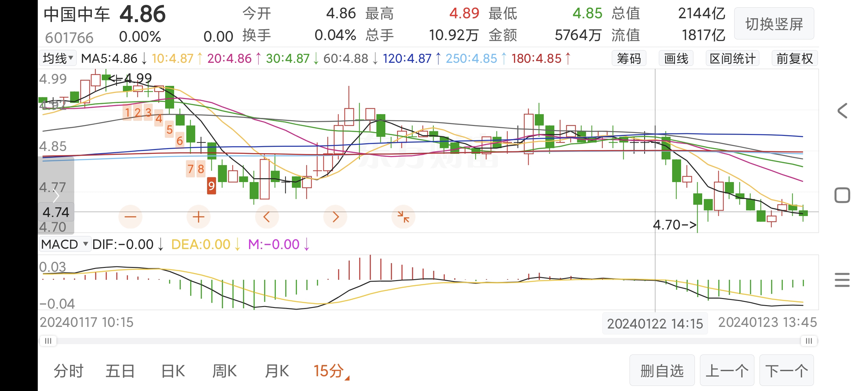Open the 均线 indicator dropdown
Screen dimensions: 868x391
58,58
